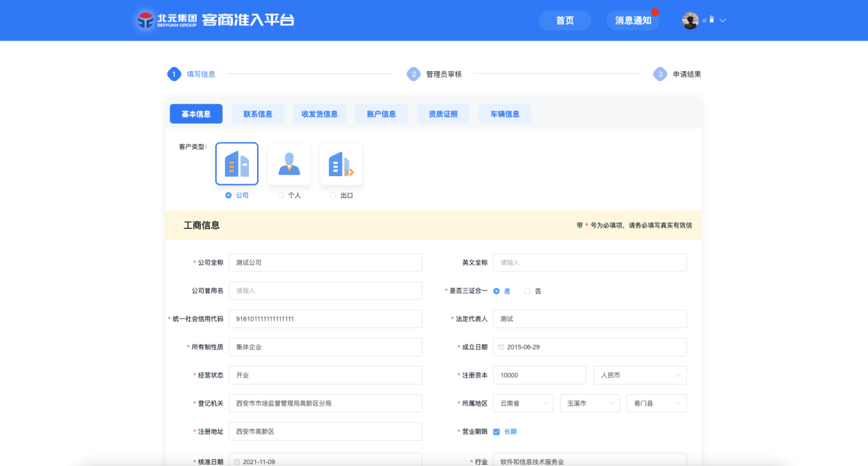Viewport: 868px width, 466px height.
Task: Open 消息通知 notifications button
Action: 633,21
